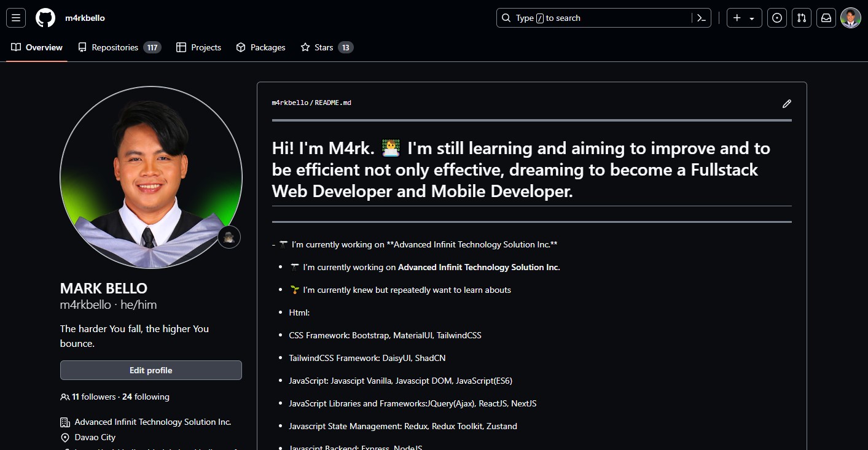Viewport: 868px width, 450px height.
Task: View the 11 followers link
Action: [x=89, y=397]
